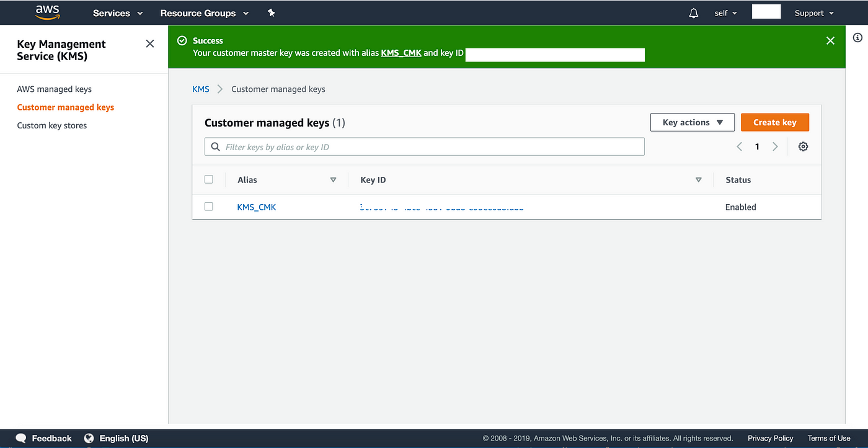Screen dimensions: 868x448
Task: Open the Privacy Policy link
Action: [x=771, y=438]
